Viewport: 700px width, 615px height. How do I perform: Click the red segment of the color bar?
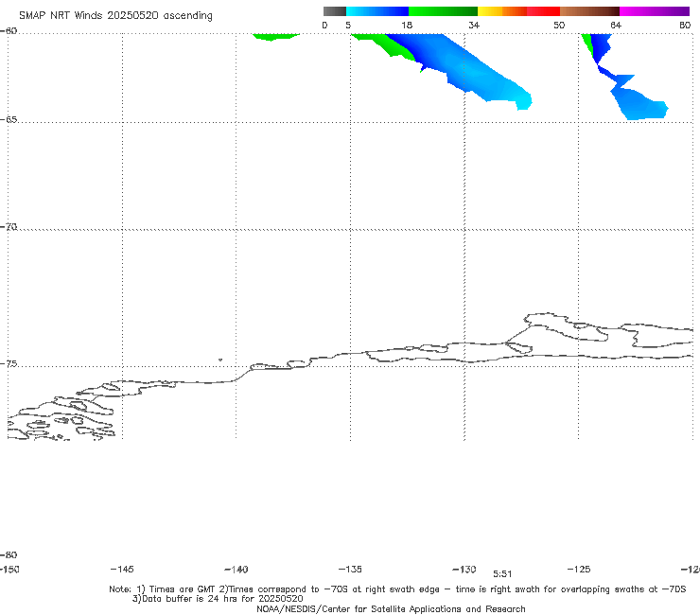coord(543,11)
